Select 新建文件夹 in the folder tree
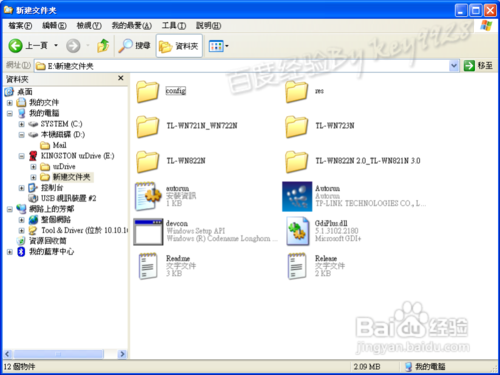 point(71,177)
